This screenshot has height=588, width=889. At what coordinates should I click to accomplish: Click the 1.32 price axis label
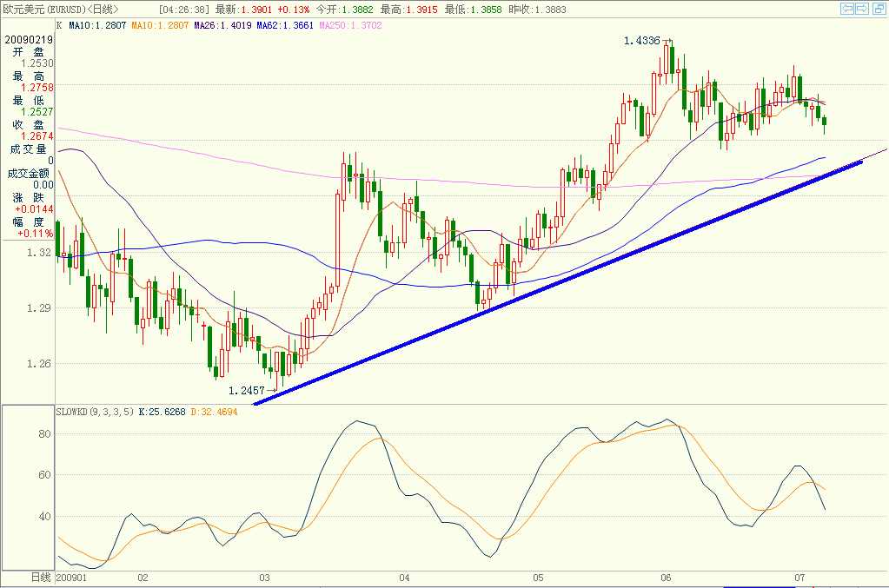(38, 253)
